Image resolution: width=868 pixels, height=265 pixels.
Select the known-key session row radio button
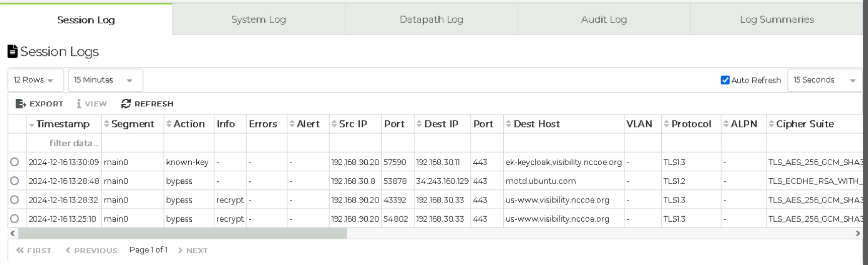click(x=15, y=162)
